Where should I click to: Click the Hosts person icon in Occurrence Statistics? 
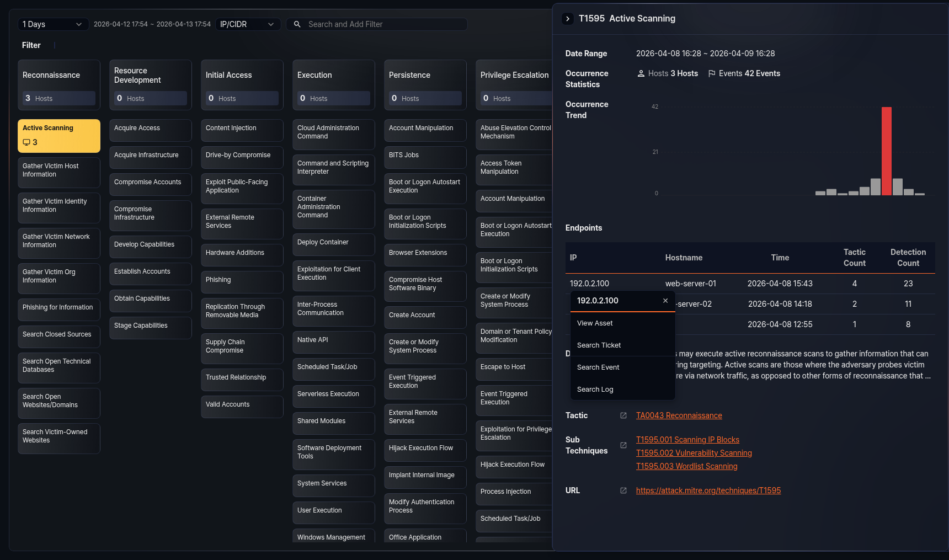point(641,73)
